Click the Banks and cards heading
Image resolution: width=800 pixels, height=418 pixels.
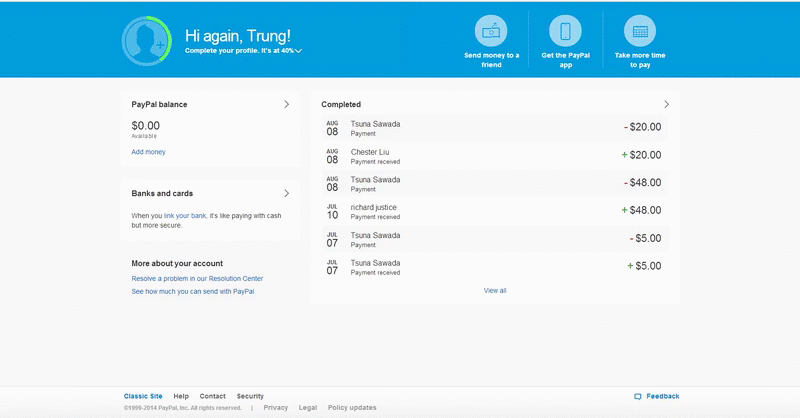162,193
